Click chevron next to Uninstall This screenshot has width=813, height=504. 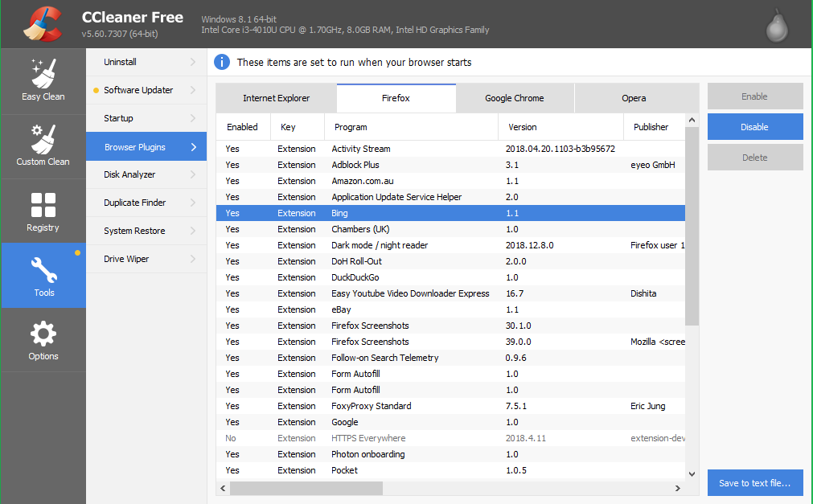click(193, 62)
